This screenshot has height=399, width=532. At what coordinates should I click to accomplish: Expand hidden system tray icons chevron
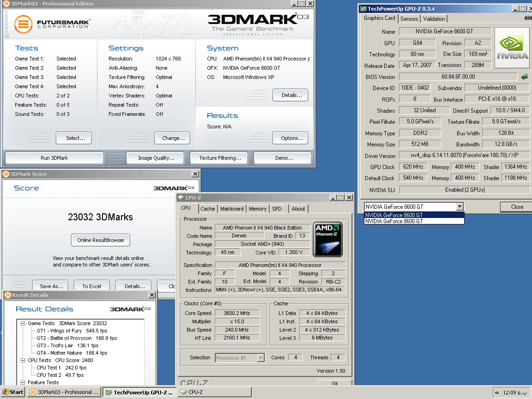pos(497,393)
